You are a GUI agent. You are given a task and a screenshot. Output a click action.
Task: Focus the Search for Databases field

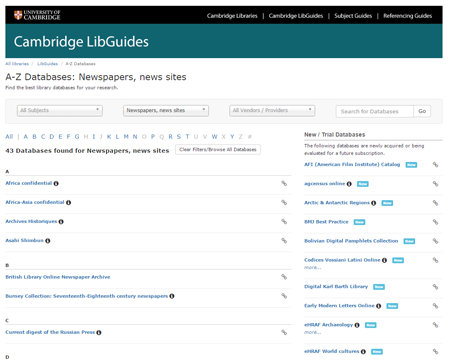[x=375, y=111]
